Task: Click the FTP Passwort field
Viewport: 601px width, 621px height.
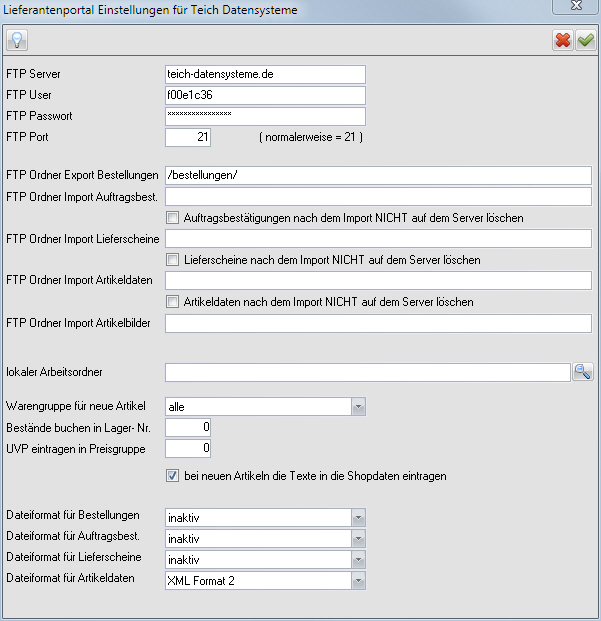Action: tap(265, 116)
